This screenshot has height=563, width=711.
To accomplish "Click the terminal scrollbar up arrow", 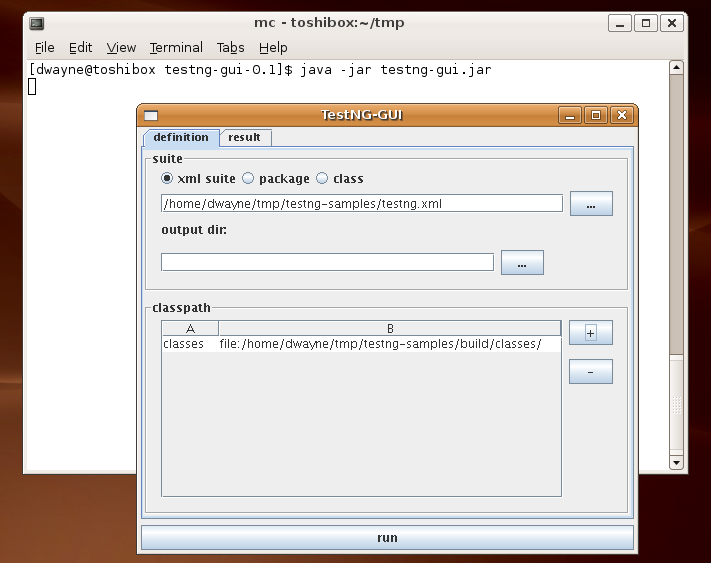I will pos(676,68).
